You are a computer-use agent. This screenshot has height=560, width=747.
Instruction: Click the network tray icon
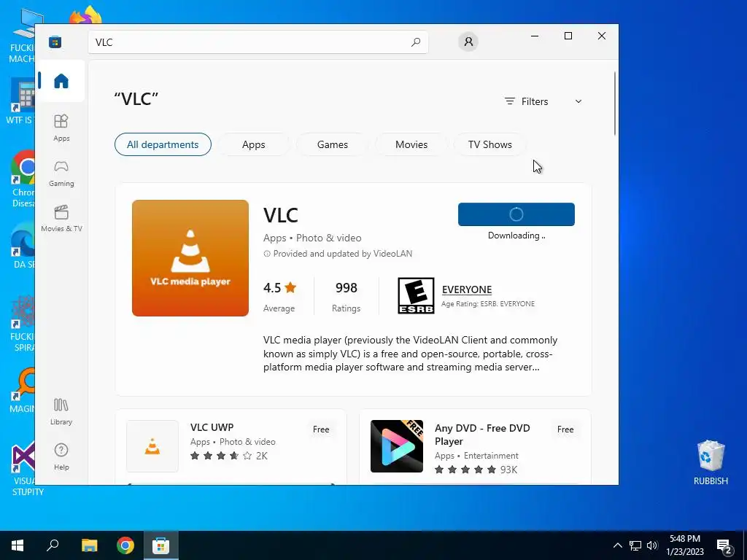click(x=635, y=545)
